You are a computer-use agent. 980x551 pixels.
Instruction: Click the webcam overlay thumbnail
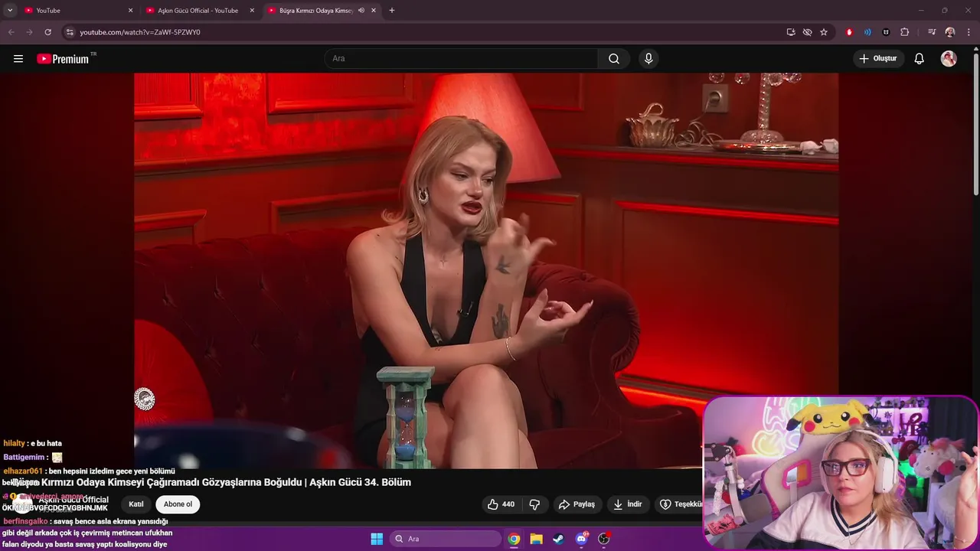tap(841, 473)
